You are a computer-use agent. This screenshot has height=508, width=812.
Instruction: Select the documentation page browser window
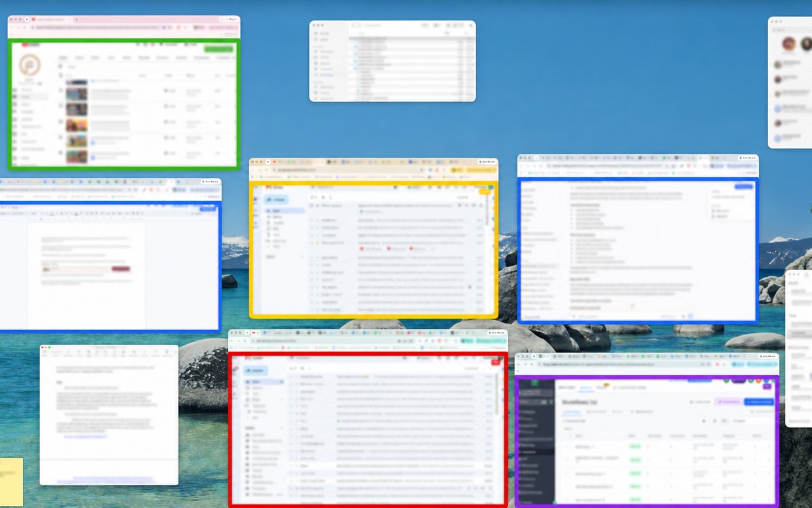638,239
